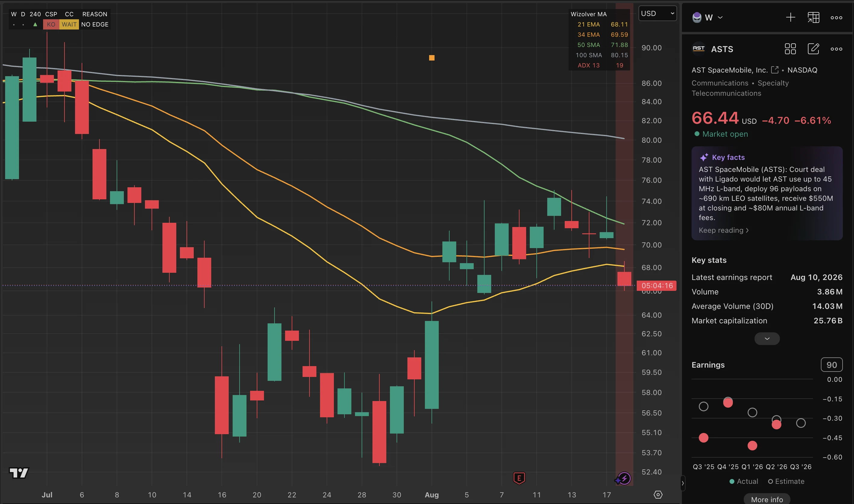Click the 66.44 last price

[715, 118]
